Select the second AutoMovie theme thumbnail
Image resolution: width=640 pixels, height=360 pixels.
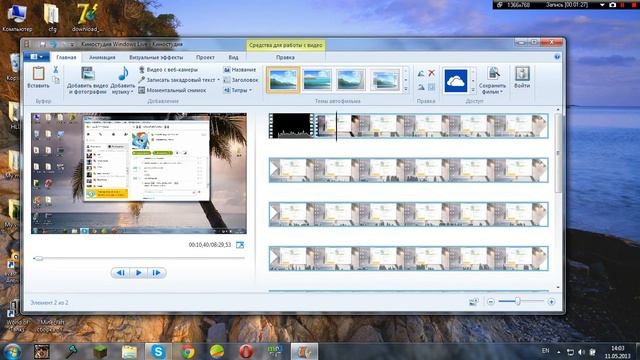point(317,80)
